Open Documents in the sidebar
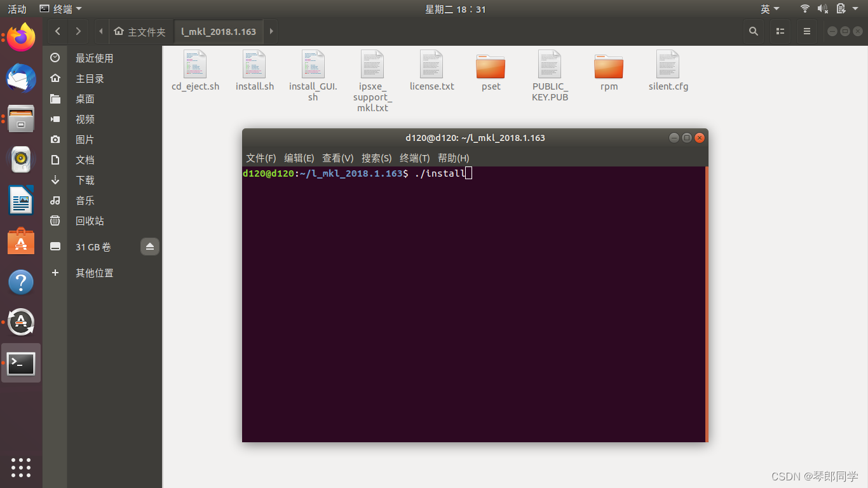The image size is (868, 488). pyautogui.click(x=102, y=159)
